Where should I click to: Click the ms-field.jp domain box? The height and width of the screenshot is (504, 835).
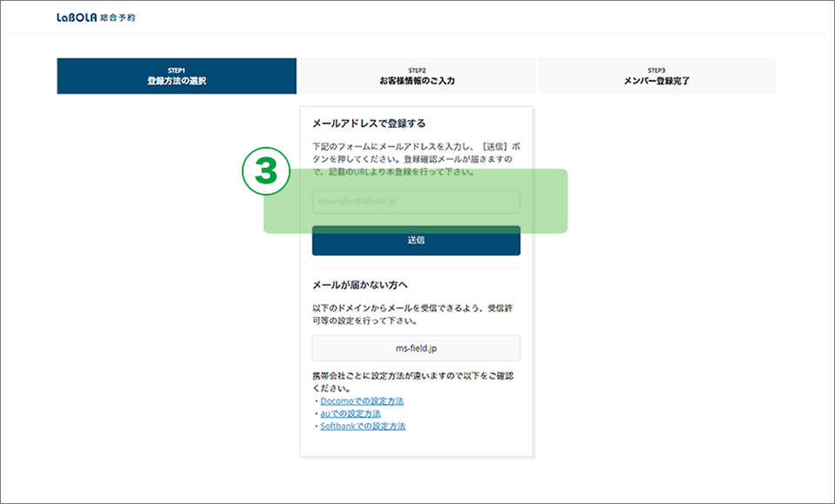416,348
